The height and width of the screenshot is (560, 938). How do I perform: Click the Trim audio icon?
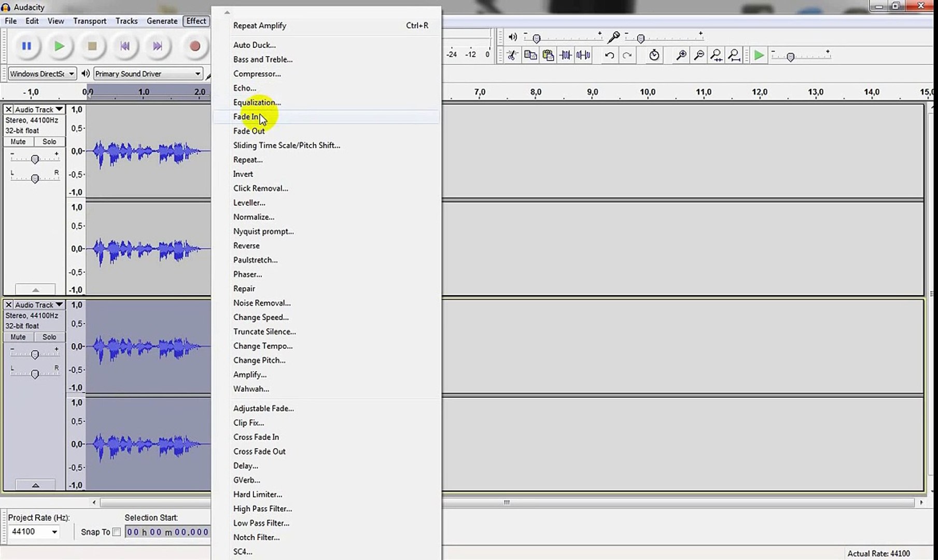(566, 55)
